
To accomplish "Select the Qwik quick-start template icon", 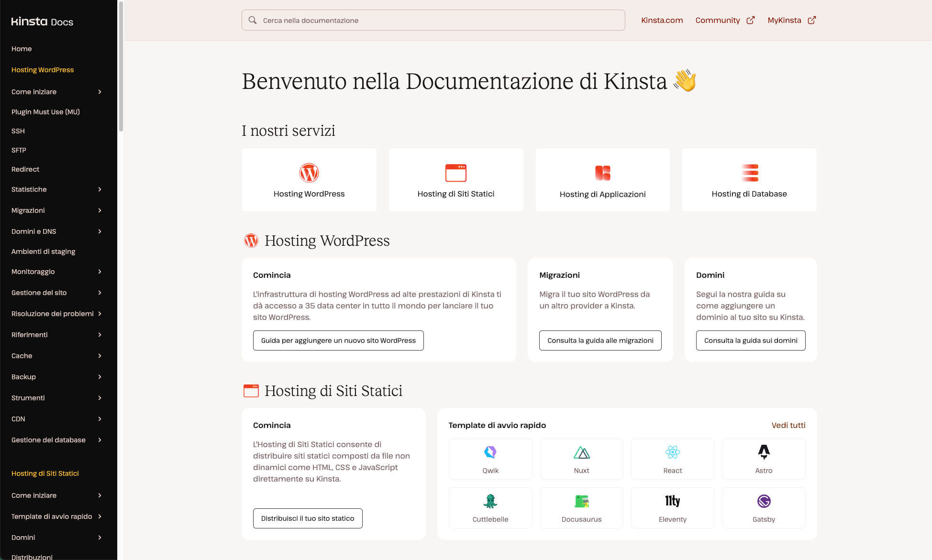I will 490,451.
